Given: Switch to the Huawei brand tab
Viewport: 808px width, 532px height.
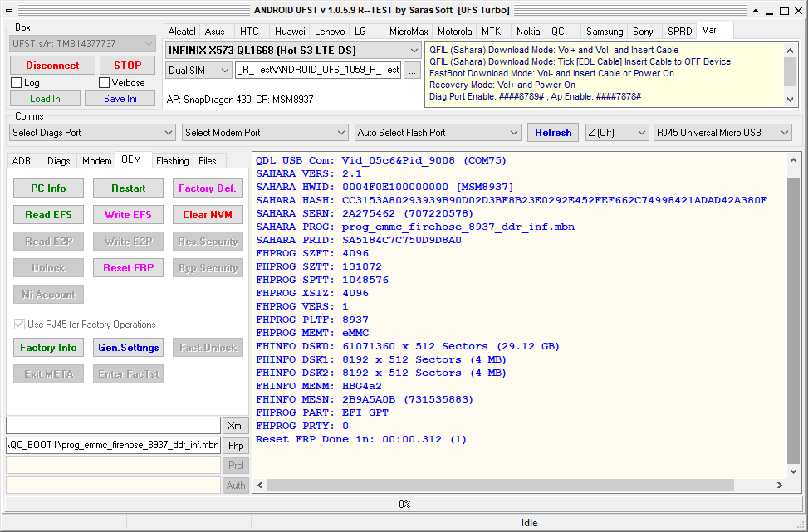Looking at the screenshot, I should (x=290, y=32).
